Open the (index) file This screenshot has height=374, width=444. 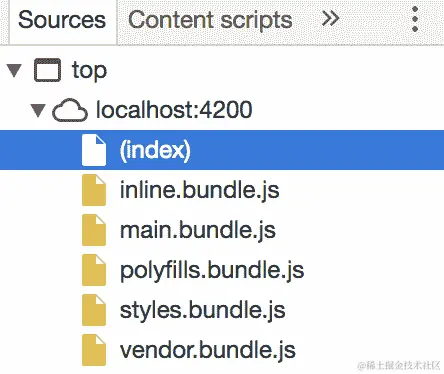click(222, 150)
